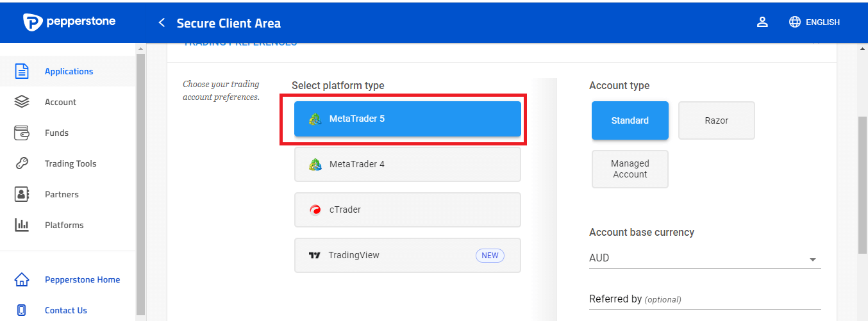The height and width of the screenshot is (321, 868).
Task: Open Funds in the sidebar
Action: click(68, 133)
